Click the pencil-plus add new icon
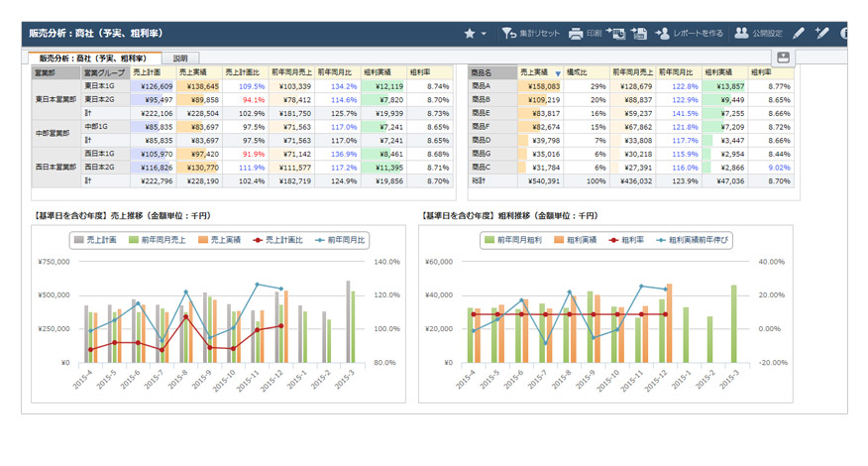This screenshot has width=868, height=466. (x=821, y=34)
